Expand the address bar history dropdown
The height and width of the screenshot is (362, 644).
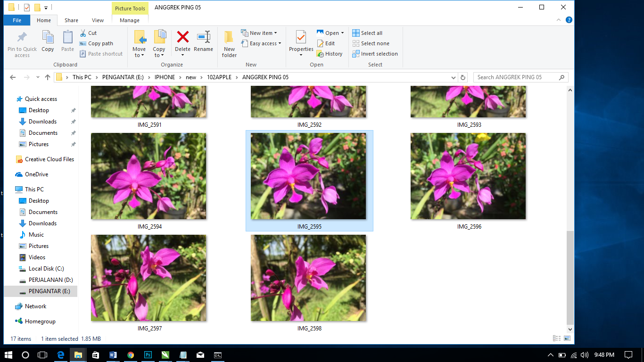pos(454,77)
